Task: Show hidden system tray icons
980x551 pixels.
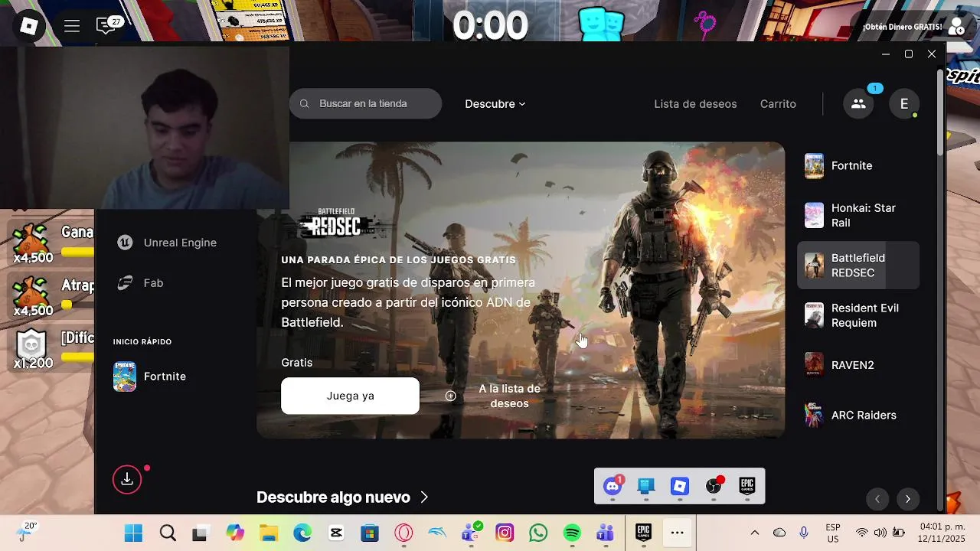Action: [x=755, y=533]
